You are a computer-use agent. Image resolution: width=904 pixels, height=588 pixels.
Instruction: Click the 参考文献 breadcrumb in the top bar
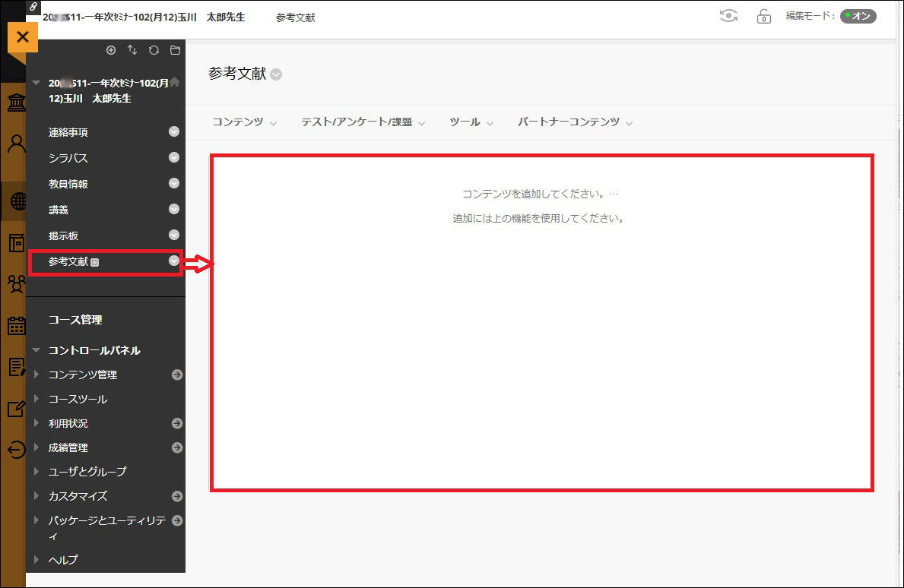[x=295, y=18]
